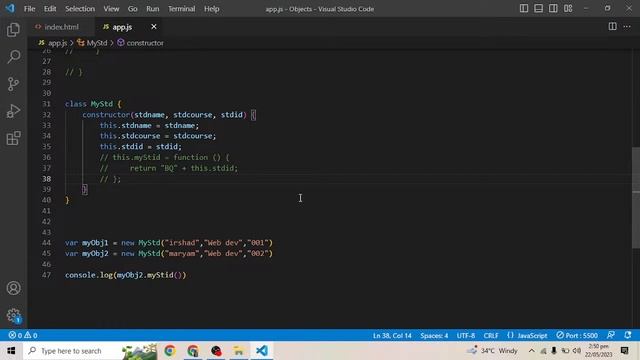Open the second Chrome profile taskbar icon
Screen dimensions: 640x360
coord(193,351)
